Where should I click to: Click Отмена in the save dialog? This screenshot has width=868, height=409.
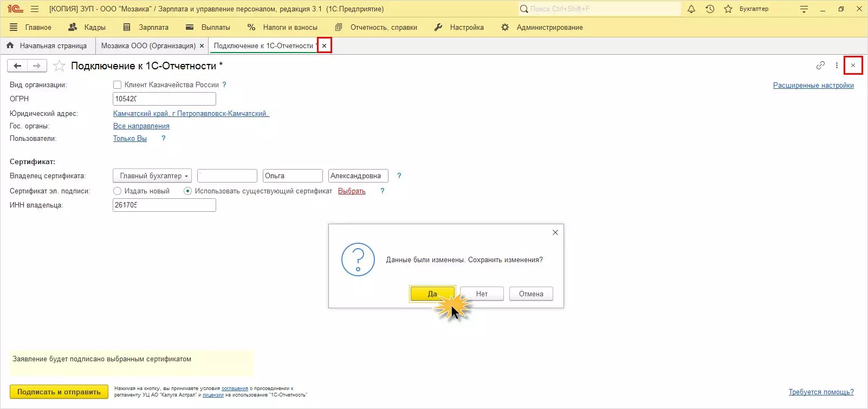click(x=531, y=294)
